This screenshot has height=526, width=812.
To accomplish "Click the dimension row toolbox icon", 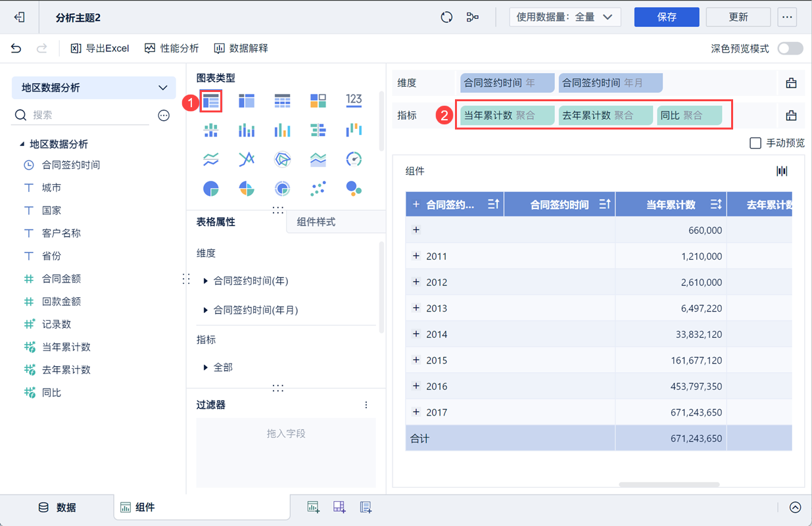I will tap(791, 83).
